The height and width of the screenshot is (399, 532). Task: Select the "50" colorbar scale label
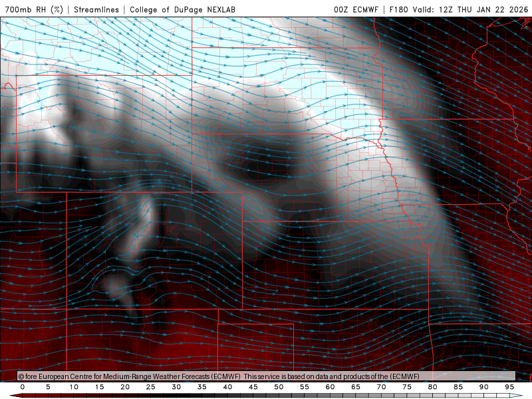point(279,387)
